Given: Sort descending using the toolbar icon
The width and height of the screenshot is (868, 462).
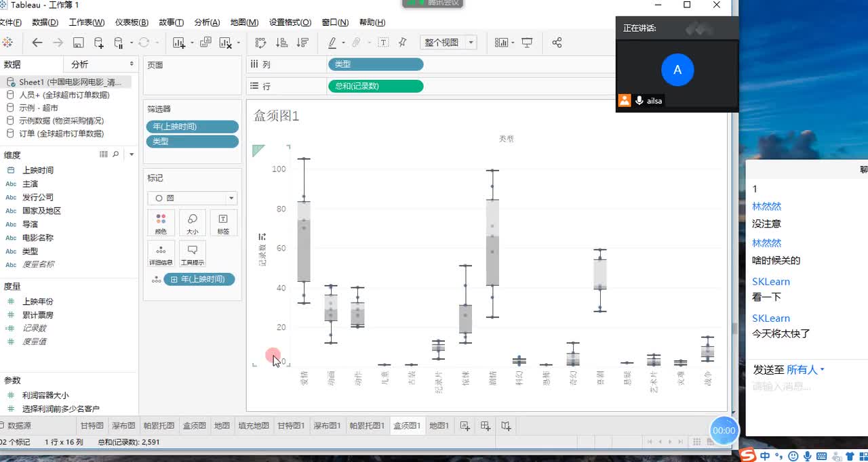Looking at the screenshot, I should 302,43.
